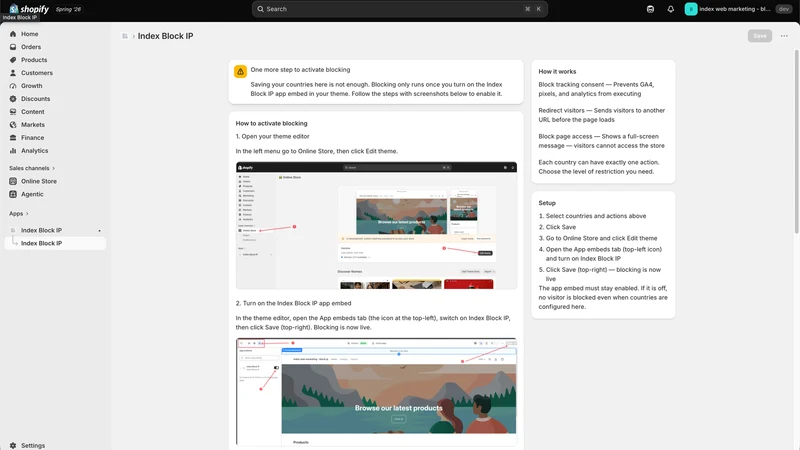Click the 'Block tracking consent' description

[596, 89]
